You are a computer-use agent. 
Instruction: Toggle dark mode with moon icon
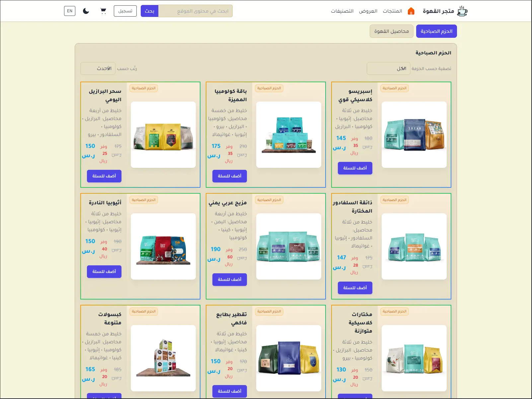pos(86,11)
